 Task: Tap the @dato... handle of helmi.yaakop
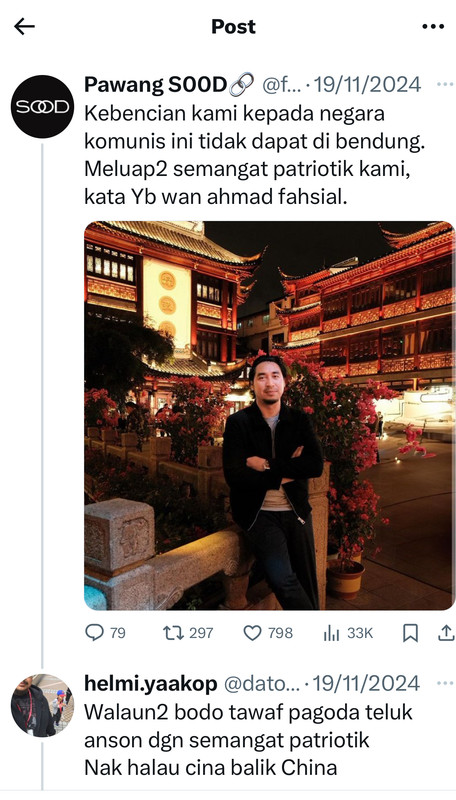[x=262, y=684]
